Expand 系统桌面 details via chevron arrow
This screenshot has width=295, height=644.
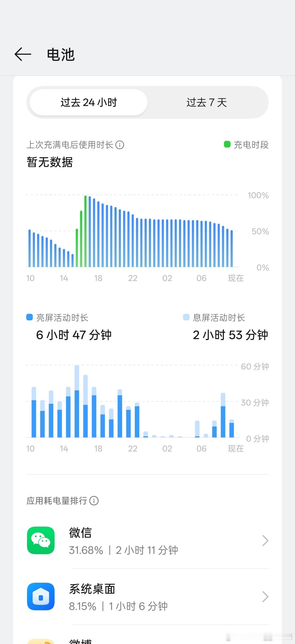pyautogui.click(x=265, y=597)
